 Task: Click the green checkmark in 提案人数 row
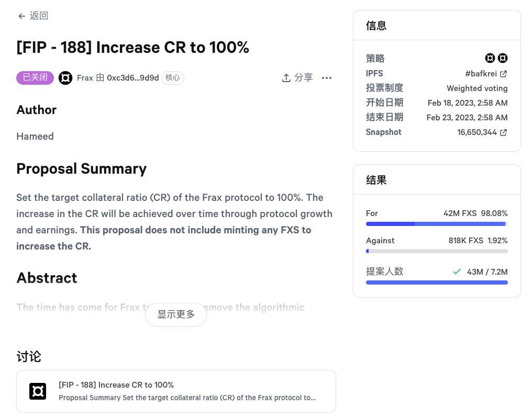(x=457, y=271)
